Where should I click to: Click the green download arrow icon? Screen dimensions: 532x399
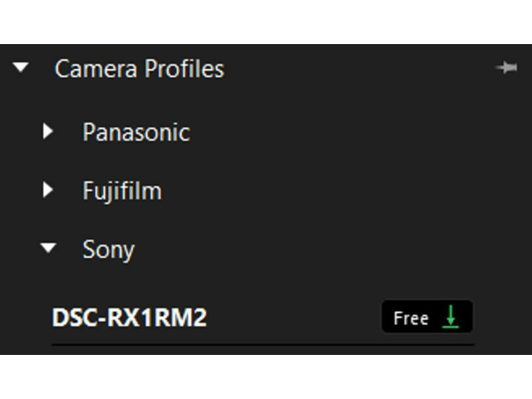pyautogui.click(x=451, y=317)
